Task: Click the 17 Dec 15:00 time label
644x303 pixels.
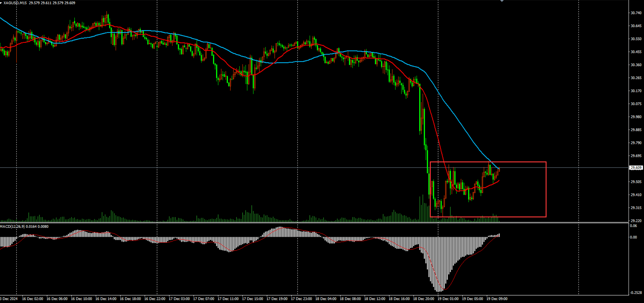Action: pos(252,299)
